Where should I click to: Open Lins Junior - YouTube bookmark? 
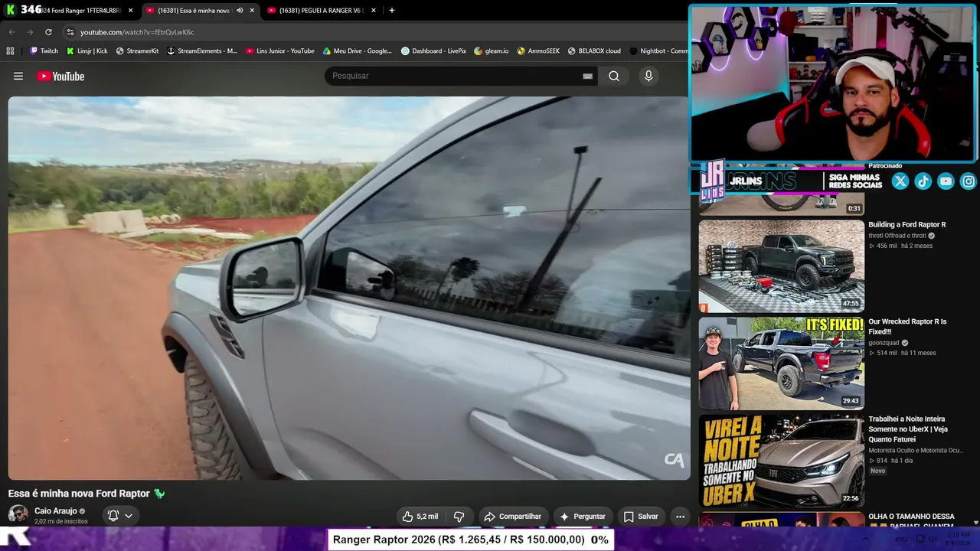(279, 51)
